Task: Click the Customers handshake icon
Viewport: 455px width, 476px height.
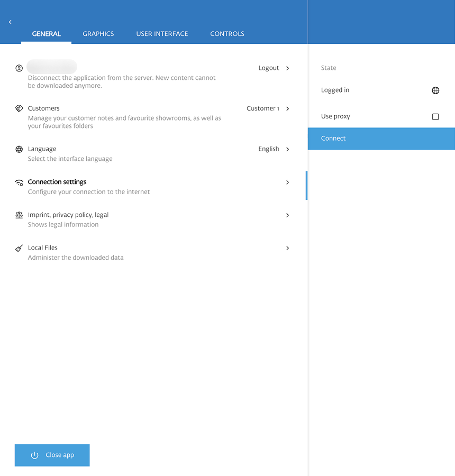Action: (19, 108)
